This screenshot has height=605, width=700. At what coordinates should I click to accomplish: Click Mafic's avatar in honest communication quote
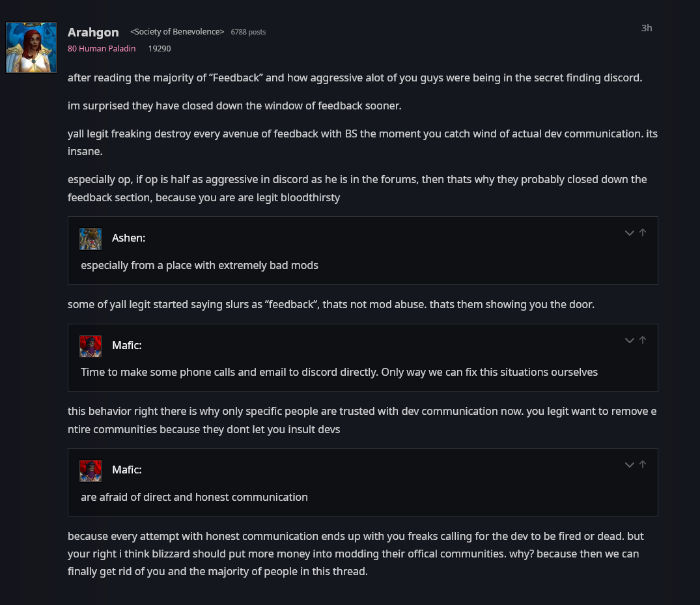point(91,470)
